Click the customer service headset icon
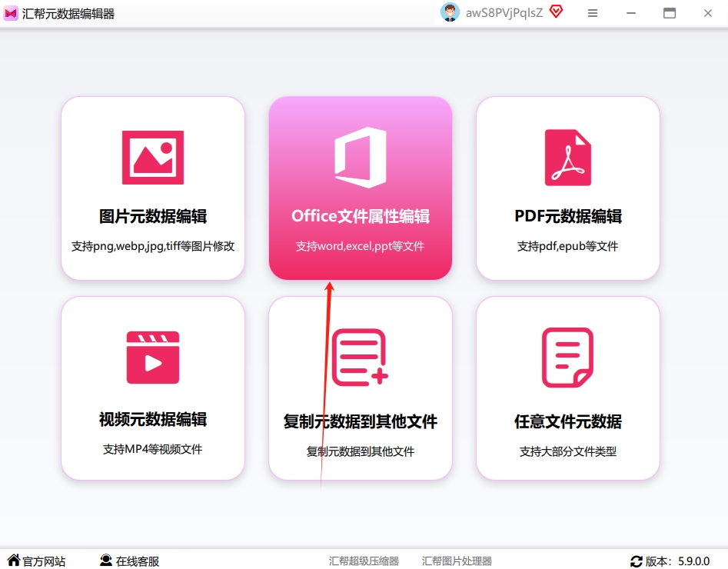 point(106,561)
